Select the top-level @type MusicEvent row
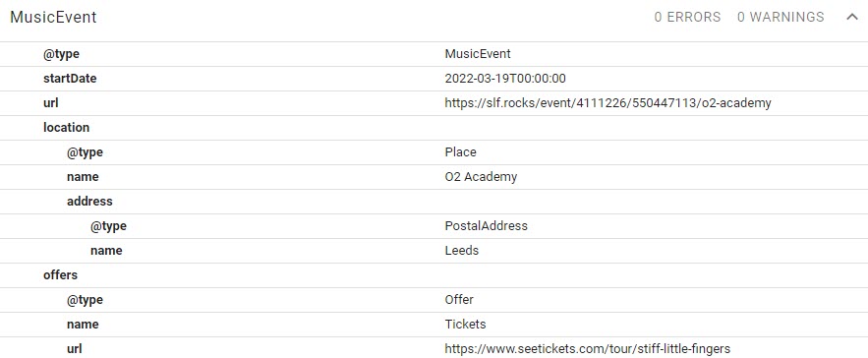 tap(434, 54)
